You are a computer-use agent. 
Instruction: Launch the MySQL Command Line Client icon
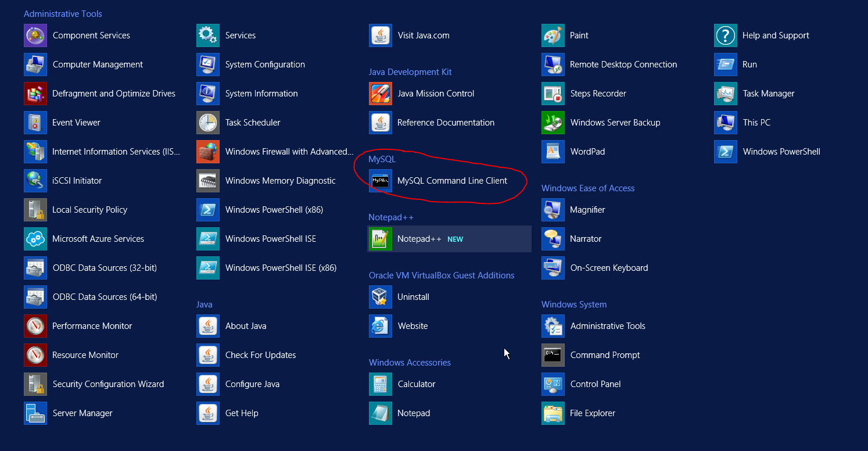[381, 181]
